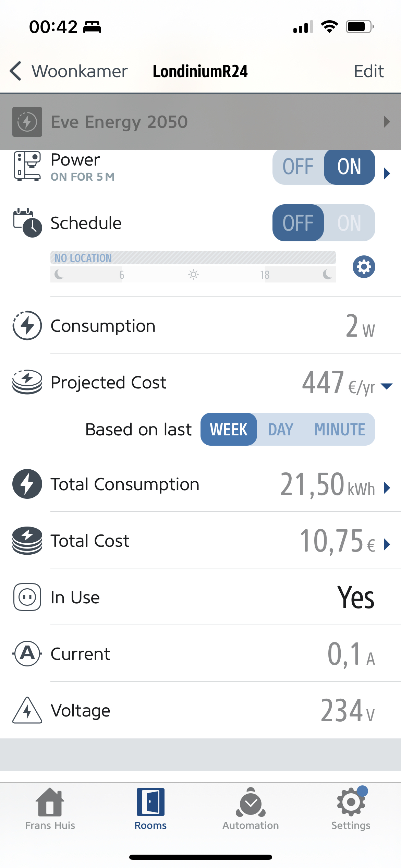Open the Automation tab

pos(251,808)
